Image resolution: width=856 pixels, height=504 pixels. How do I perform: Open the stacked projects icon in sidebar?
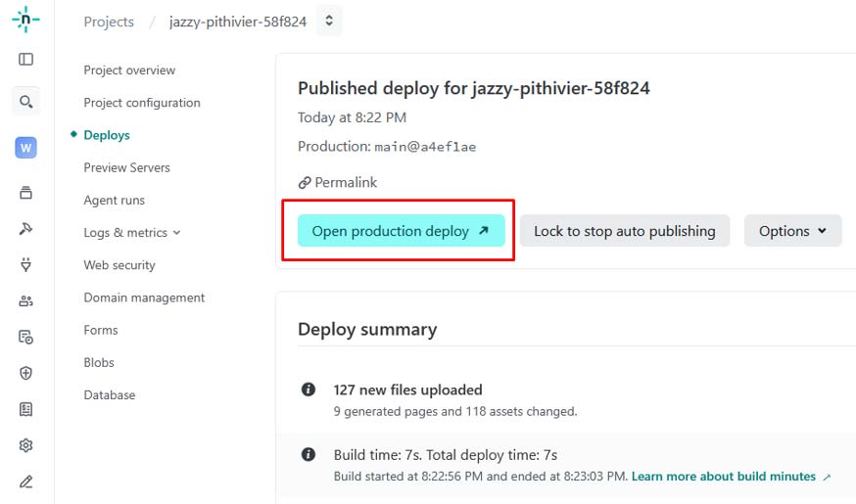coord(25,193)
